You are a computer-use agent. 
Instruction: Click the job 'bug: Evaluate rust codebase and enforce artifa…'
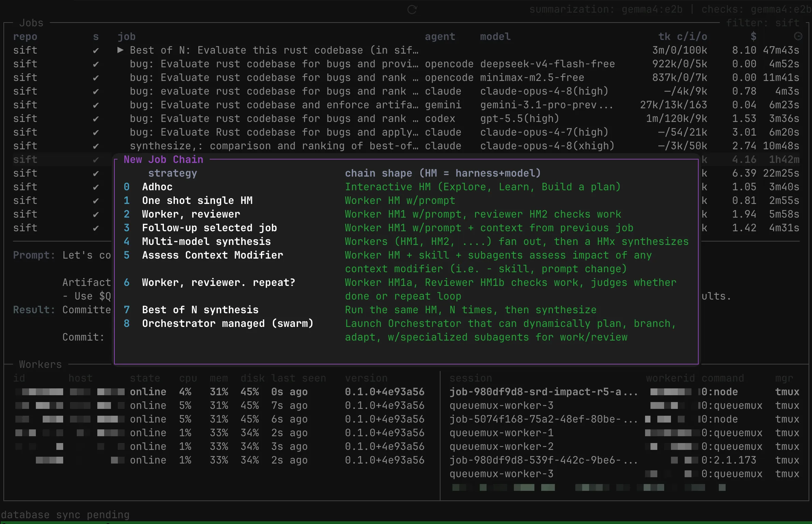pos(274,105)
